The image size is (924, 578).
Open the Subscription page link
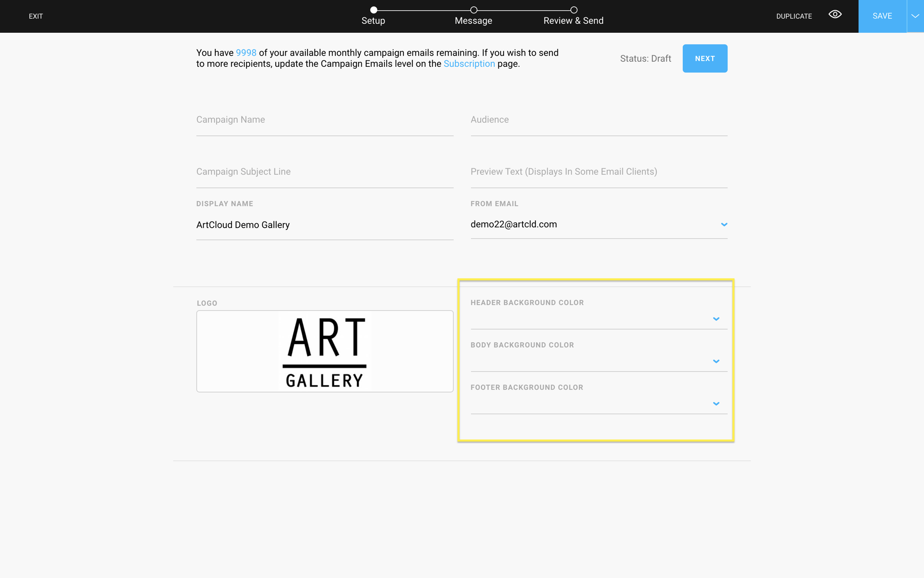(469, 64)
